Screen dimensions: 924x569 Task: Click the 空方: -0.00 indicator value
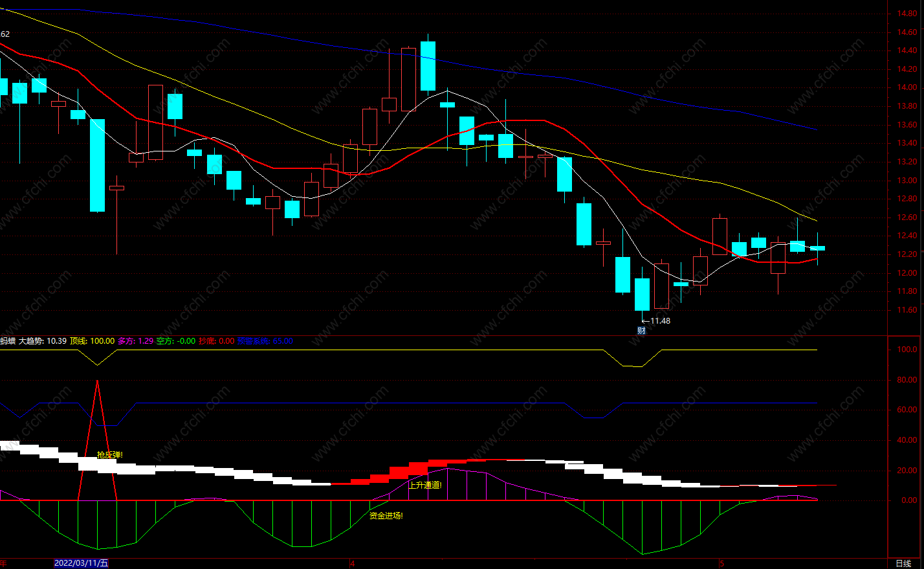tap(176, 340)
